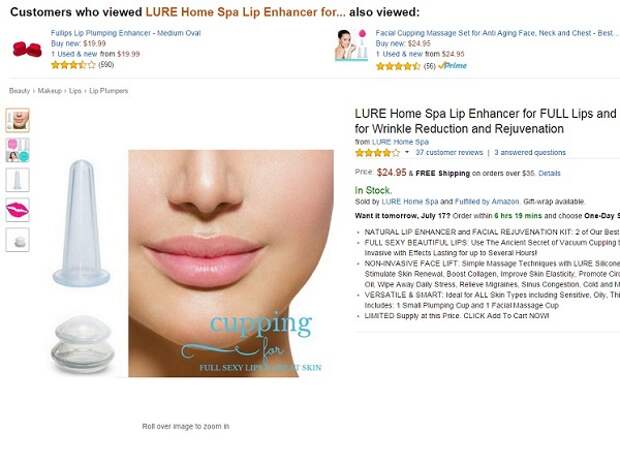This screenshot has height=465, width=620.
Task: Open Fullips red lip plumper product image
Action: click(27, 49)
